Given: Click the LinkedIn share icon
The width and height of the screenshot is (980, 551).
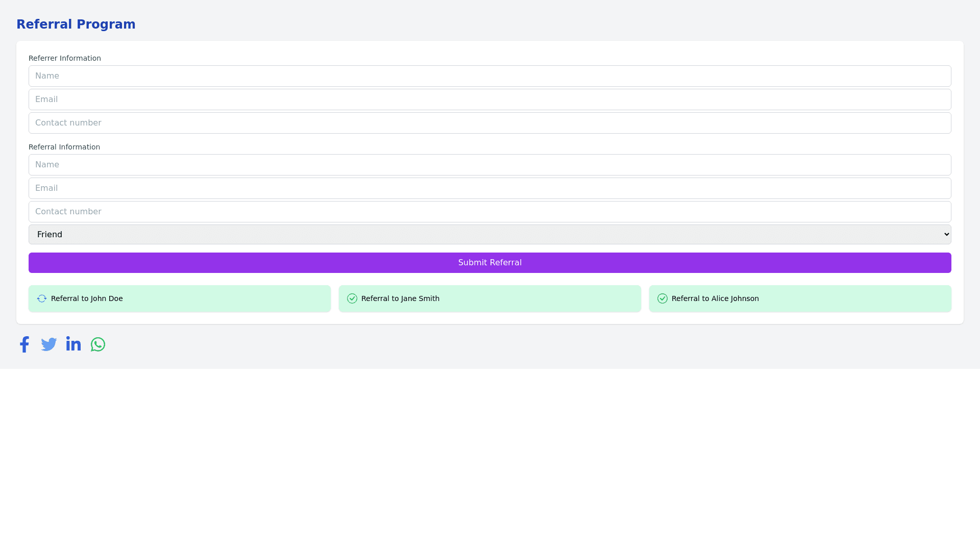Looking at the screenshot, I should 73,344.
